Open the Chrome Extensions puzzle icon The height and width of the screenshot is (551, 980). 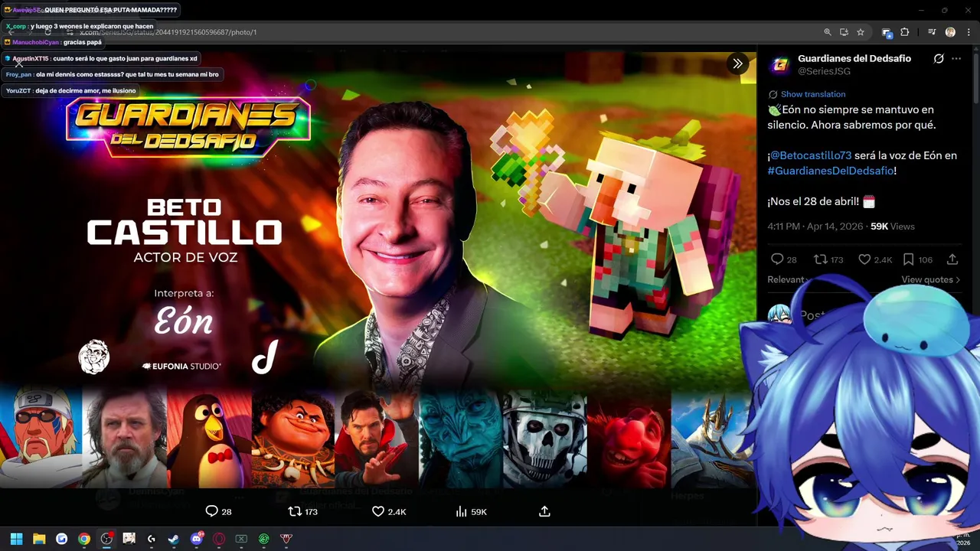coord(905,32)
